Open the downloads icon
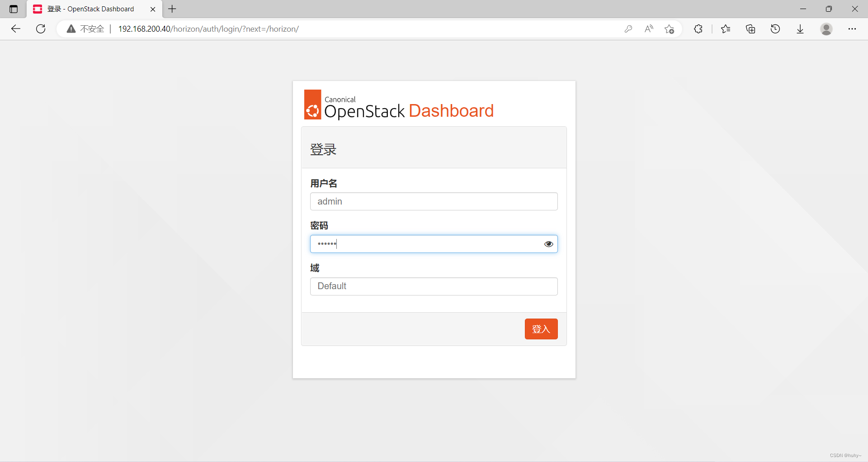The width and height of the screenshot is (868, 462). [x=800, y=29]
